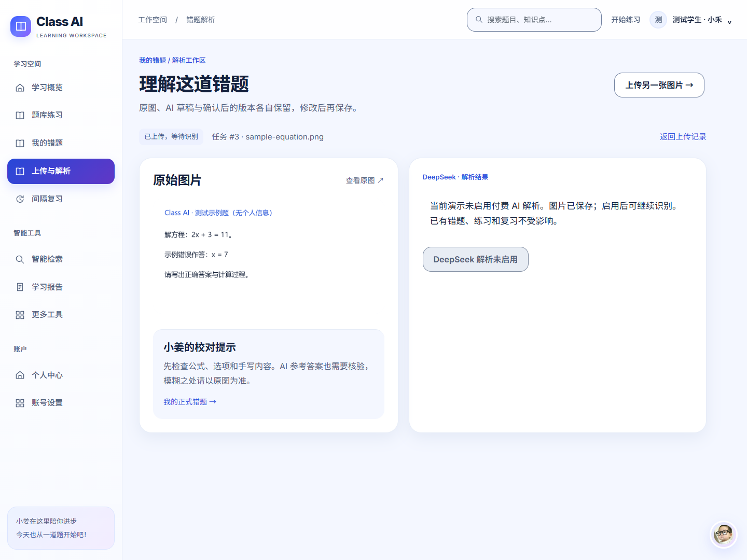747x560 pixels.
Task: Click the 小姜的校对提示 heading
Action: pyautogui.click(x=200, y=347)
